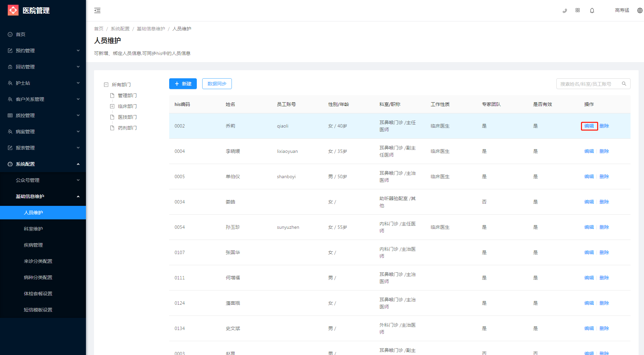Click the 新建 button

pyautogui.click(x=183, y=84)
